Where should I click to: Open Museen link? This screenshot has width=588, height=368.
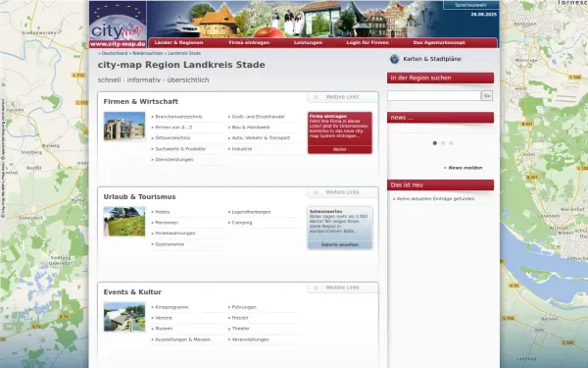pos(164,329)
